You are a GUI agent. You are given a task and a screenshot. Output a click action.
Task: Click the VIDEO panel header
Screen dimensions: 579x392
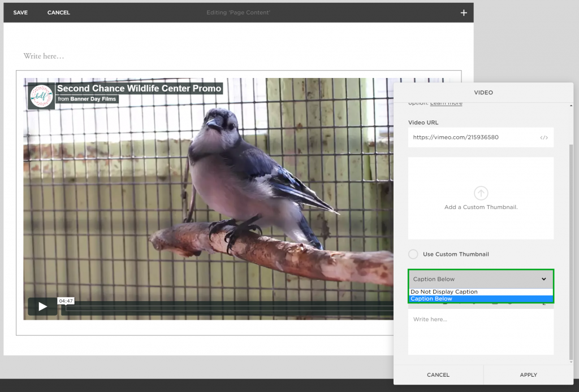coord(483,92)
